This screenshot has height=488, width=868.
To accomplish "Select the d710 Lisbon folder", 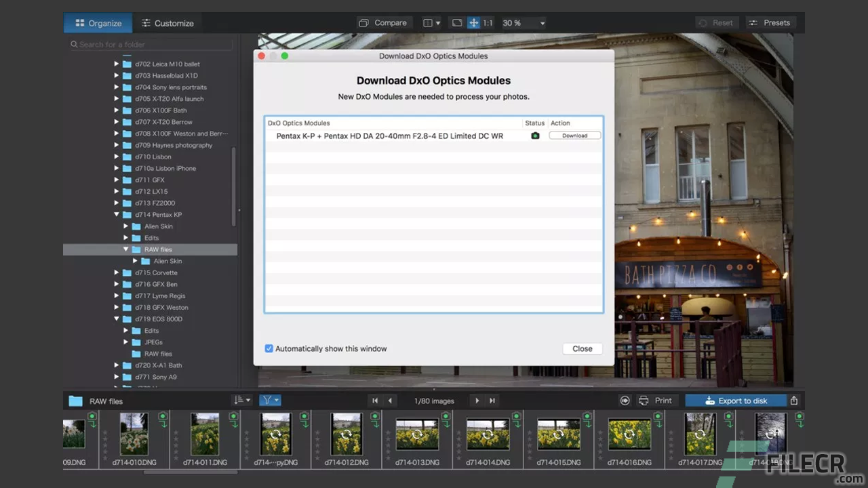I will point(153,157).
